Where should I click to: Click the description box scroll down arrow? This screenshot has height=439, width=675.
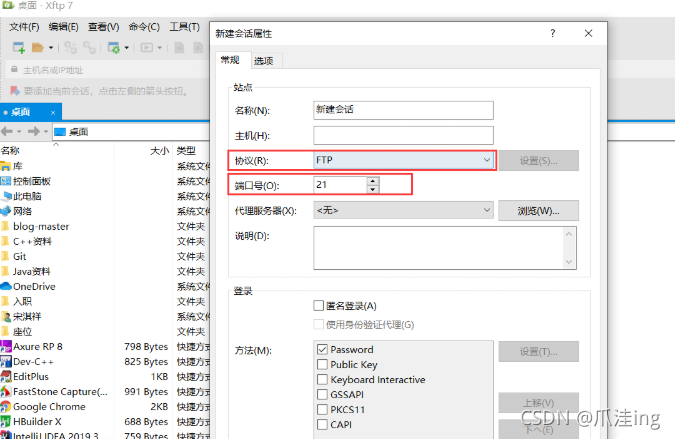(569, 262)
